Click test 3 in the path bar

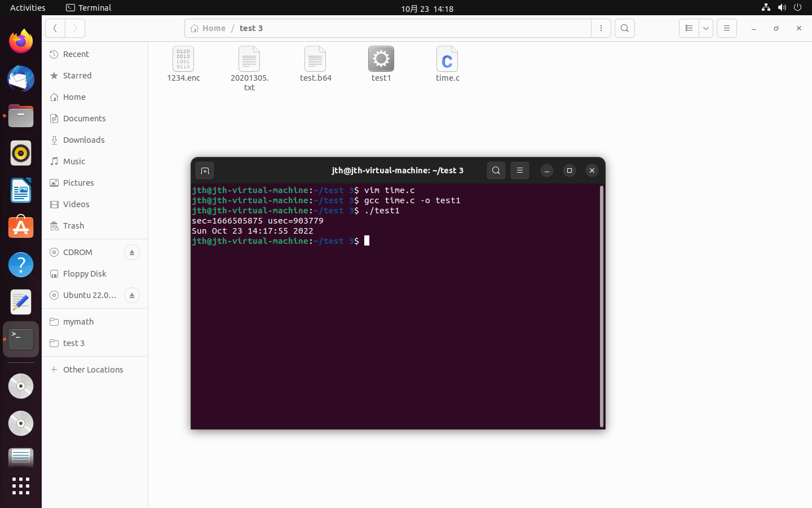(x=251, y=28)
